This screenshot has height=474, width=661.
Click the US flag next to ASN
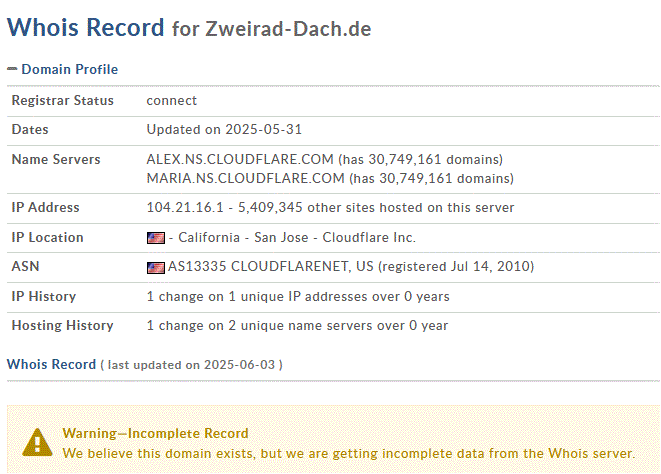click(x=156, y=267)
